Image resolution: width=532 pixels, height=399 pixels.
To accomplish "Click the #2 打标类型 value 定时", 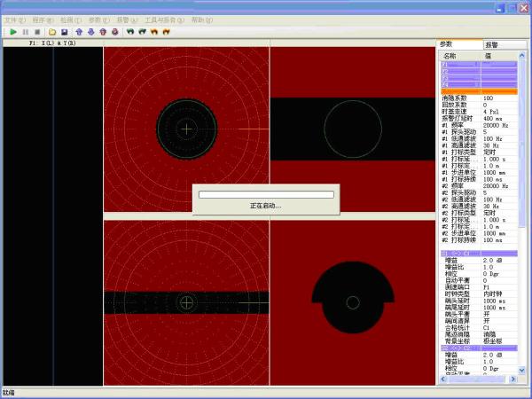I will click(x=489, y=213).
